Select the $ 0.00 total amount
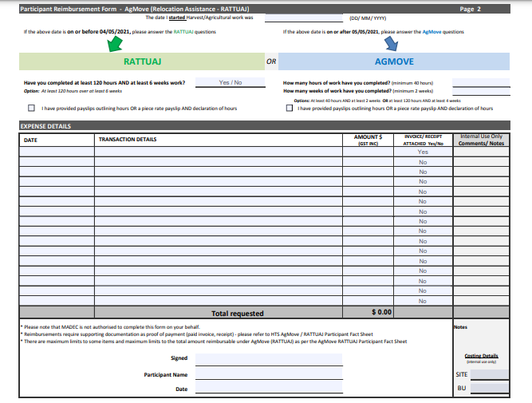Image resolution: width=532 pixels, height=403 pixels. (381, 312)
